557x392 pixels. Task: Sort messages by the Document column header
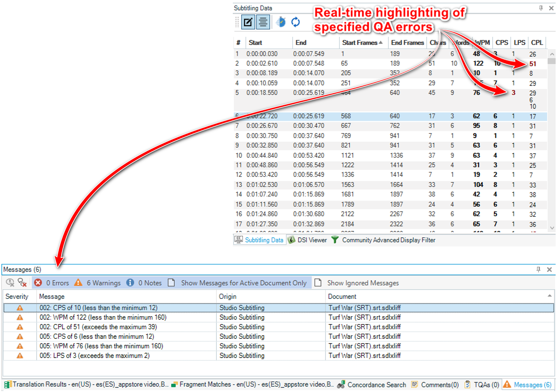click(343, 297)
